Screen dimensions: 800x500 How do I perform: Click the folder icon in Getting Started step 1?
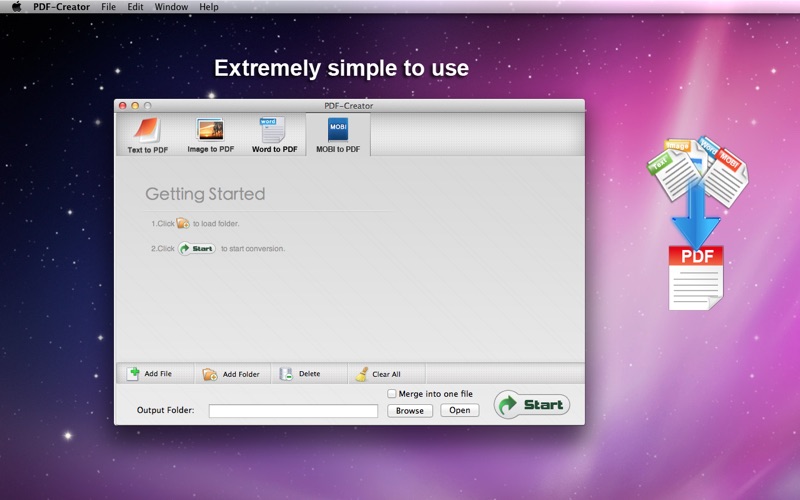point(183,223)
